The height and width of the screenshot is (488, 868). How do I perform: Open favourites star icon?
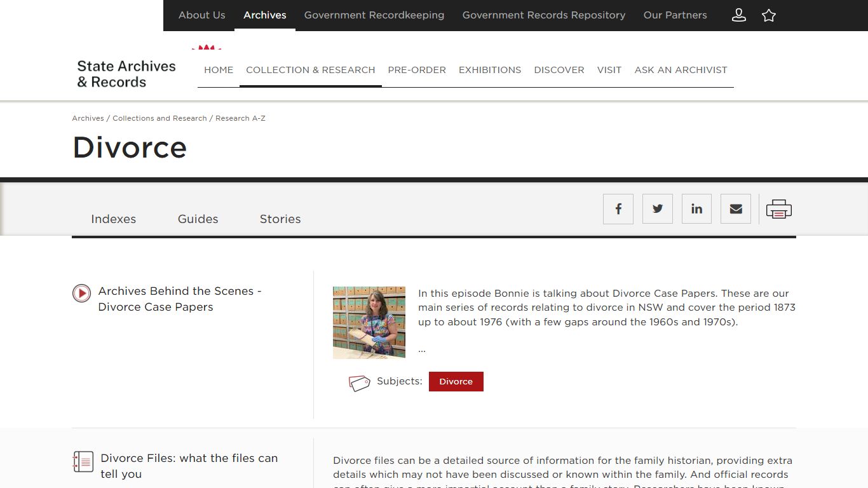(x=769, y=15)
